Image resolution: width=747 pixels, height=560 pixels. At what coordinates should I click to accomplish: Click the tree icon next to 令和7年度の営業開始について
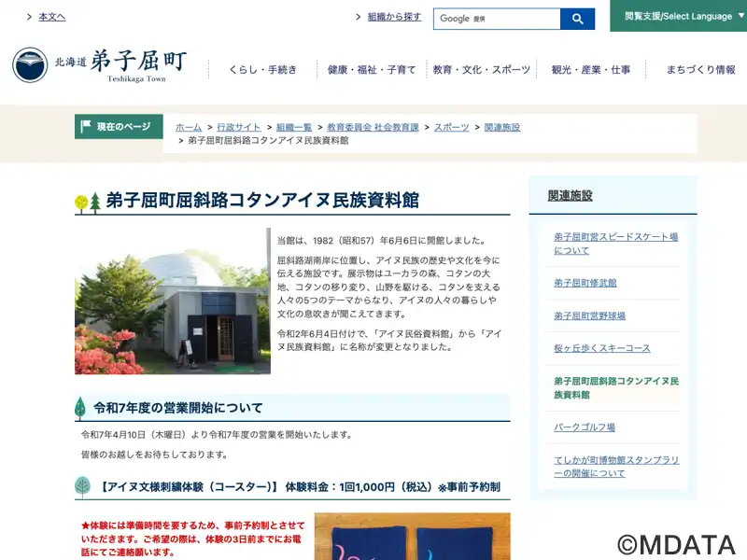coord(80,408)
